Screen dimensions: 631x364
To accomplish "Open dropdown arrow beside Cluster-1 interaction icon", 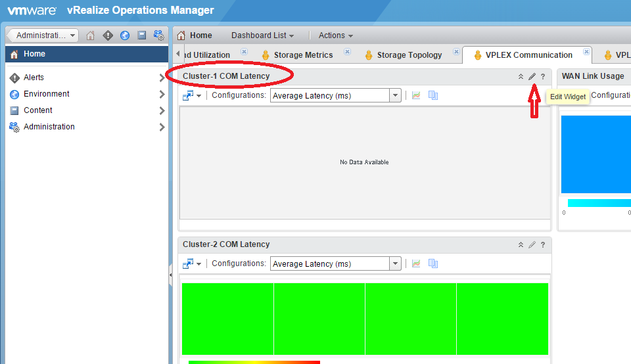I will (x=199, y=96).
